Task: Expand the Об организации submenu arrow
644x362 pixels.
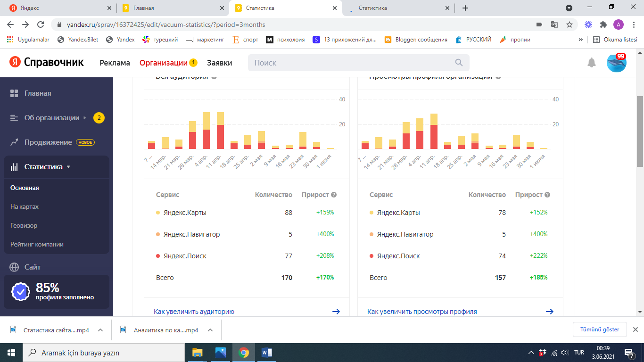Action: click(x=85, y=118)
